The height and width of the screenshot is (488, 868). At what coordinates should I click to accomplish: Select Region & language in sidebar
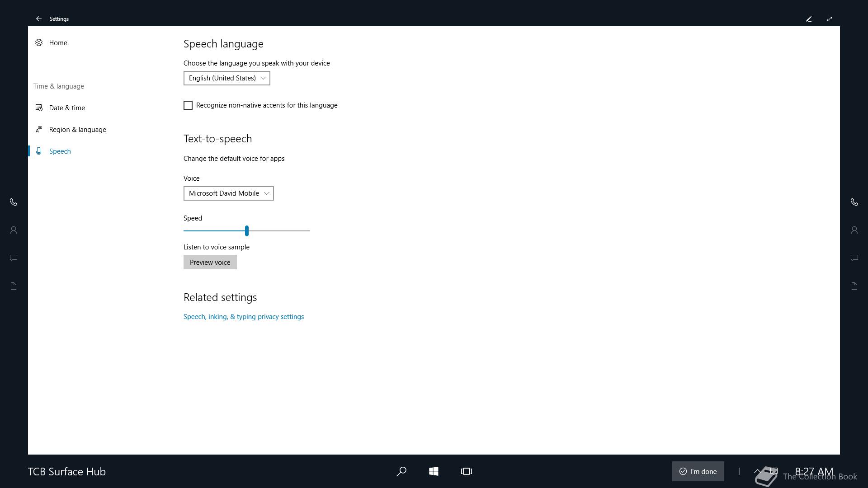click(78, 129)
